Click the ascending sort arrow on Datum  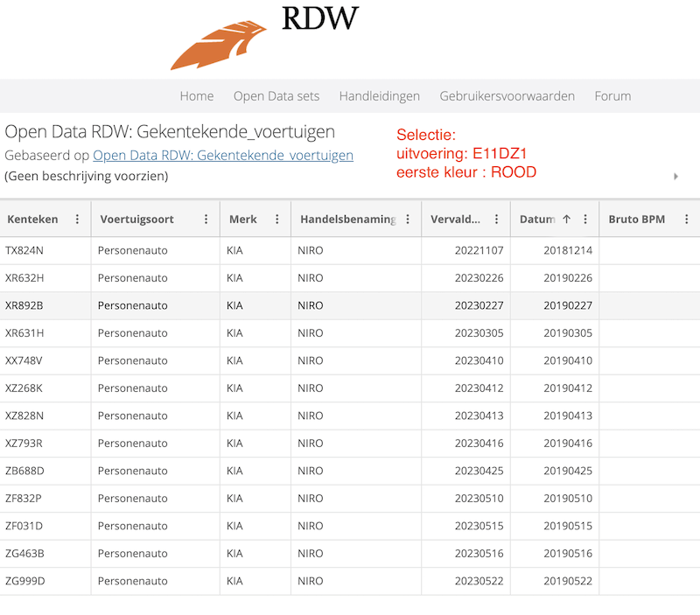pyautogui.click(x=566, y=219)
